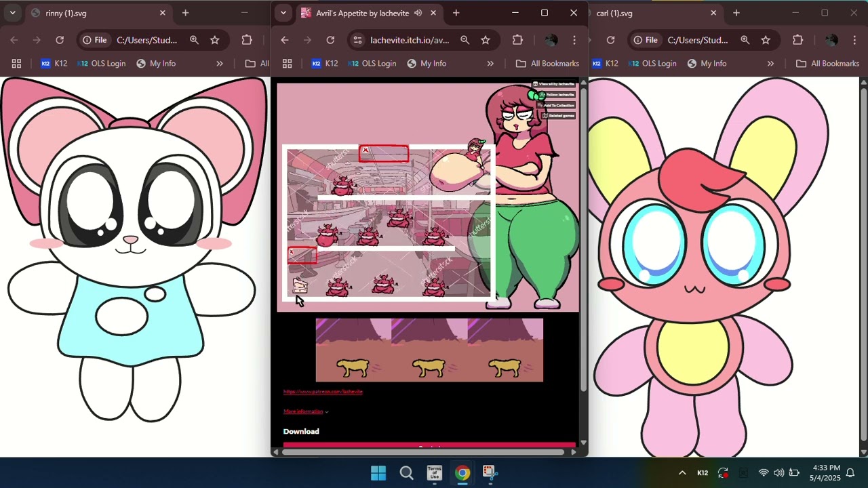Open the Windows Start menu
The image size is (868, 488).
coord(378,473)
